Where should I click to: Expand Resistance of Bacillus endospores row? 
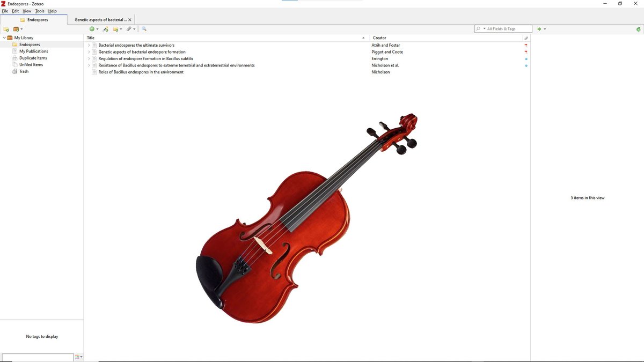pos(89,65)
